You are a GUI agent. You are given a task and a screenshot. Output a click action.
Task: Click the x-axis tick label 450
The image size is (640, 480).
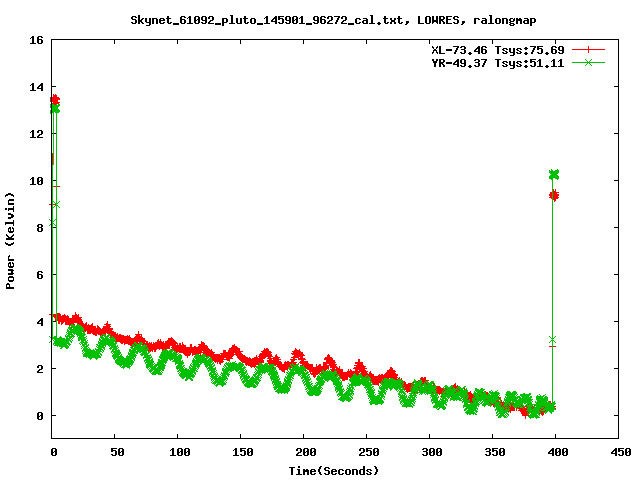click(x=618, y=453)
